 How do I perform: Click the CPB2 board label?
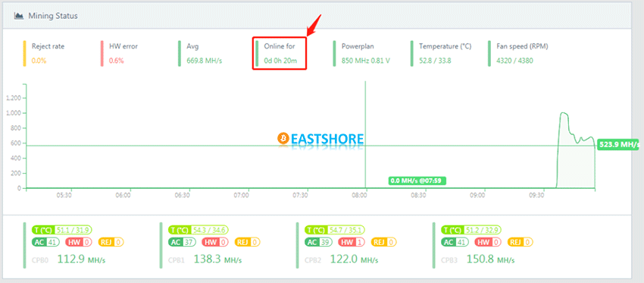314,260
